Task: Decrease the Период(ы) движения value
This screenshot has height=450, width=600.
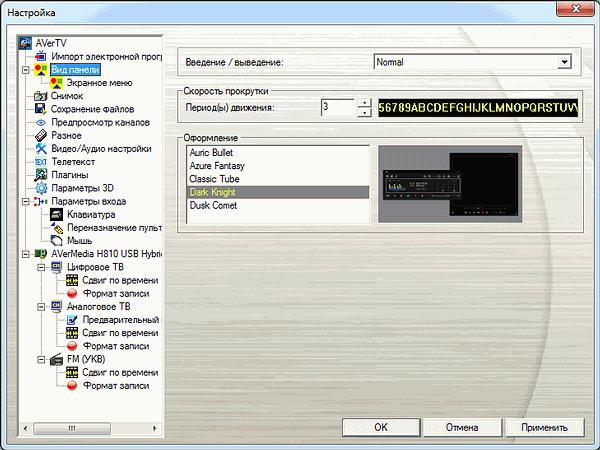Action: coord(365,112)
